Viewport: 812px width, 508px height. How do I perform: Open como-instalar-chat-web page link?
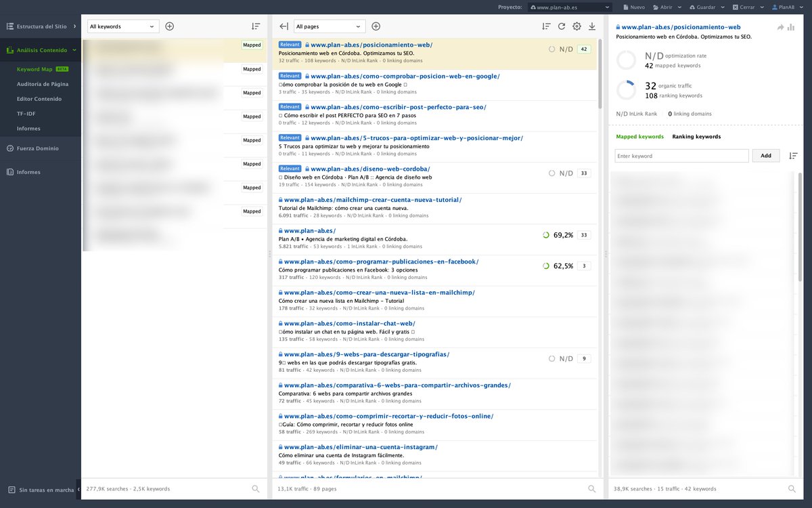pyautogui.click(x=350, y=324)
